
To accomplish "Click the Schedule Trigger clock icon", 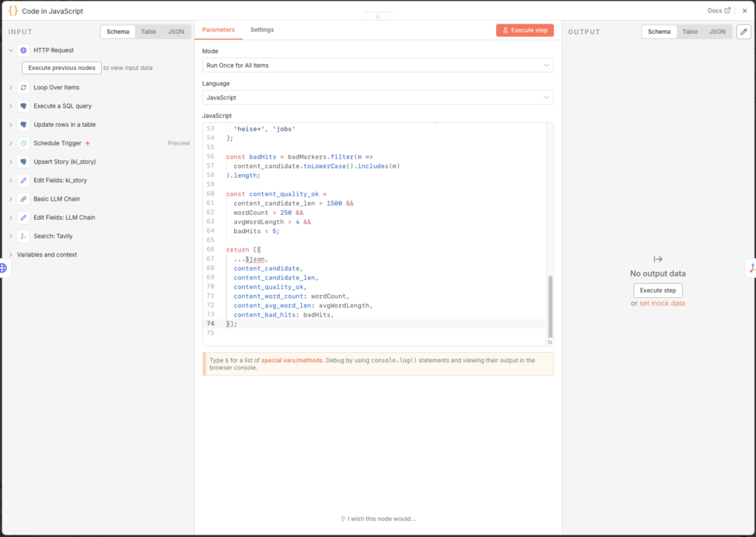I will coord(24,143).
